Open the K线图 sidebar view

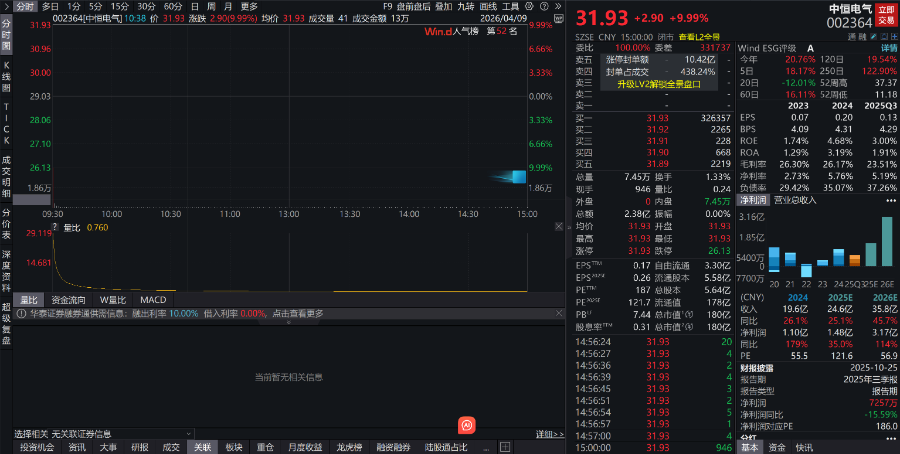pos(6,77)
